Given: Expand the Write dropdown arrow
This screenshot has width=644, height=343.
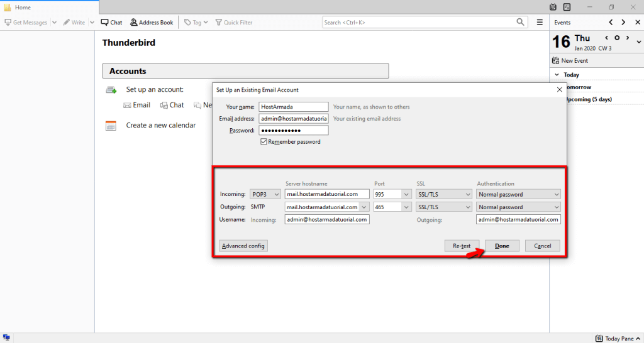Looking at the screenshot, I should (92, 23).
